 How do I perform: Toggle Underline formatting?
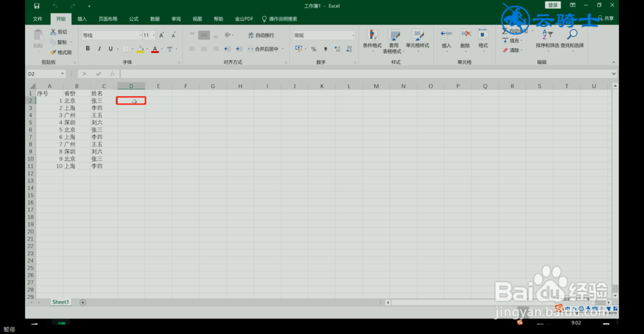111,49
